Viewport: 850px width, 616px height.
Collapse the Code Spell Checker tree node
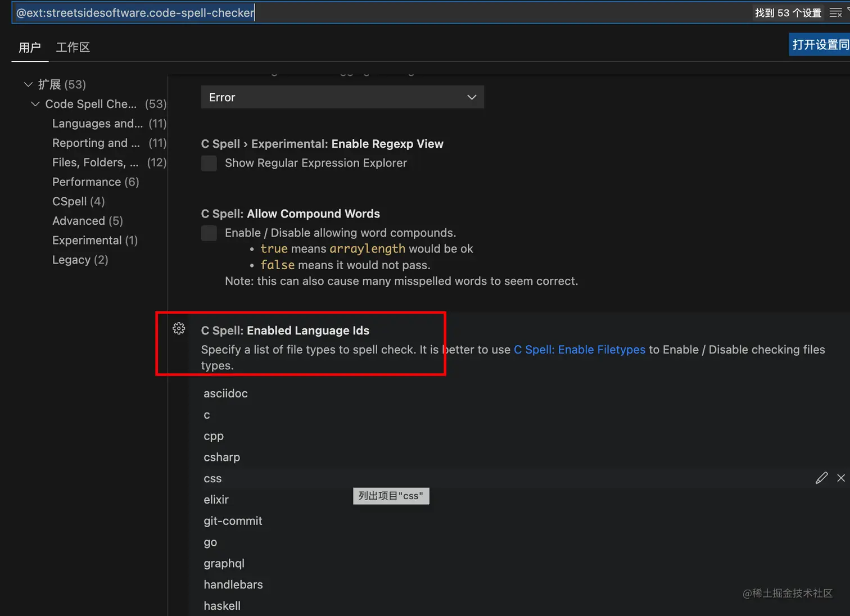[x=35, y=104]
